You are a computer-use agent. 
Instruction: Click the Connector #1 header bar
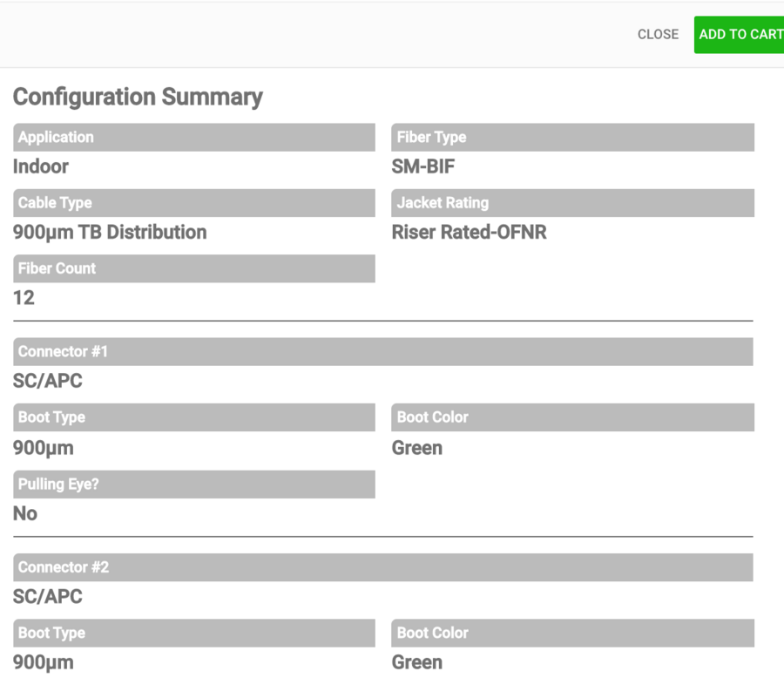pyautogui.click(x=383, y=351)
